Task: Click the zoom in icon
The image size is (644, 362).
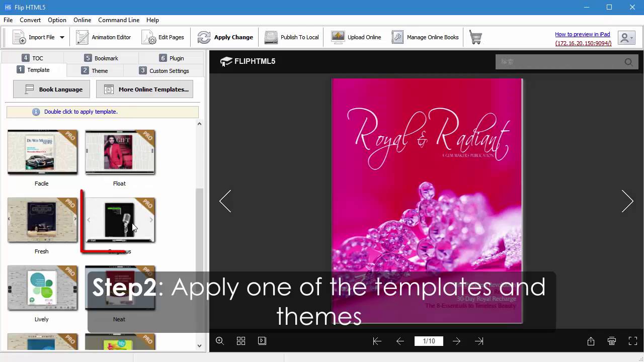Action: pyautogui.click(x=220, y=341)
